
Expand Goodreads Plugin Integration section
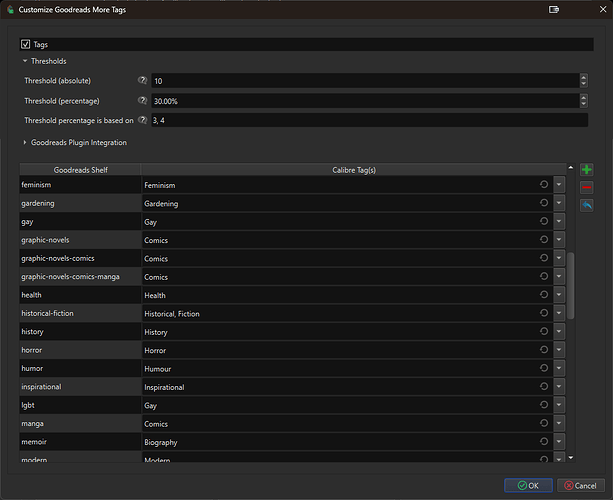pos(26,143)
